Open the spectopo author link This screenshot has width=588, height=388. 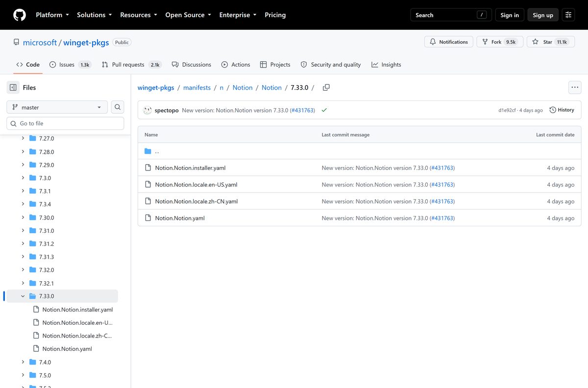click(167, 110)
